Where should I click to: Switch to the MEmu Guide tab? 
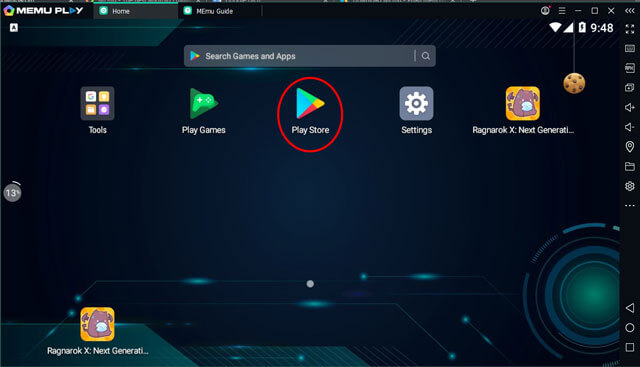tap(220, 11)
